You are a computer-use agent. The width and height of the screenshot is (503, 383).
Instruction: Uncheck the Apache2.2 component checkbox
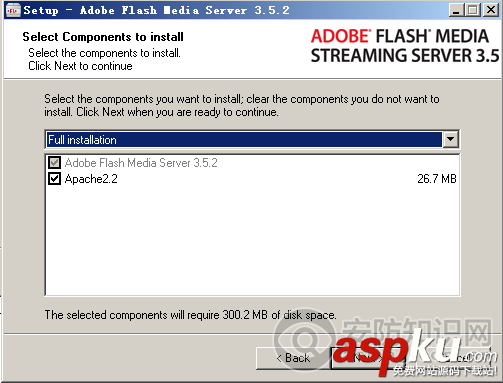point(54,179)
